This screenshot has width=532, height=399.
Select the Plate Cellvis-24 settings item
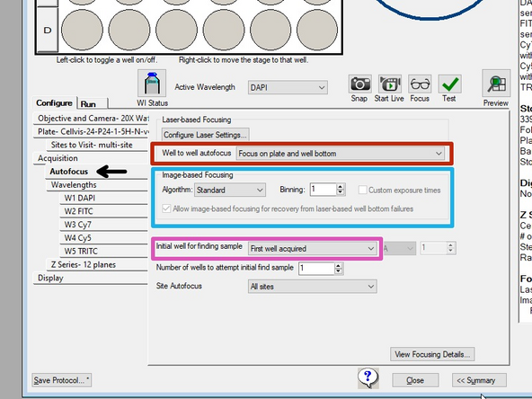(x=91, y=131)
